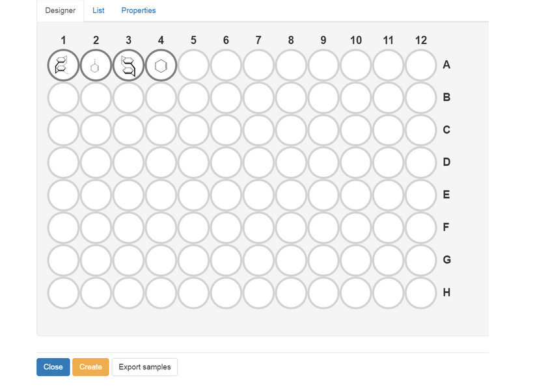Select the Designer tab

click(60, 10)
